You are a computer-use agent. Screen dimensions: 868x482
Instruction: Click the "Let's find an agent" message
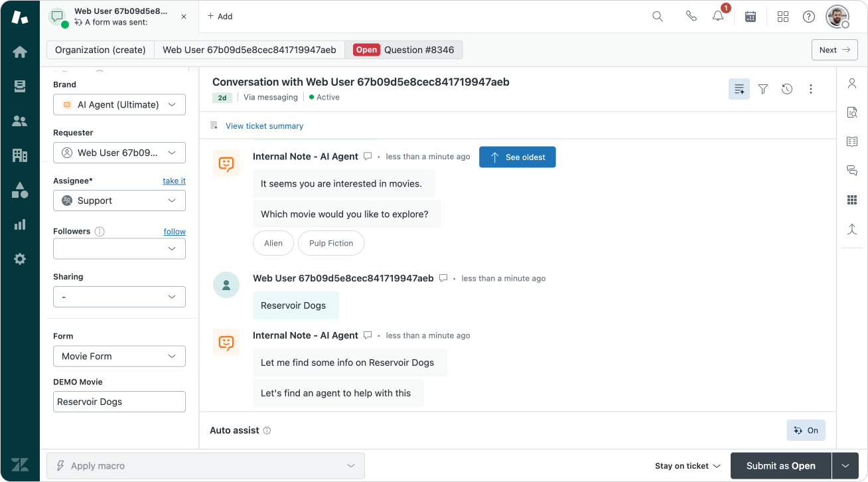point(338,393)
